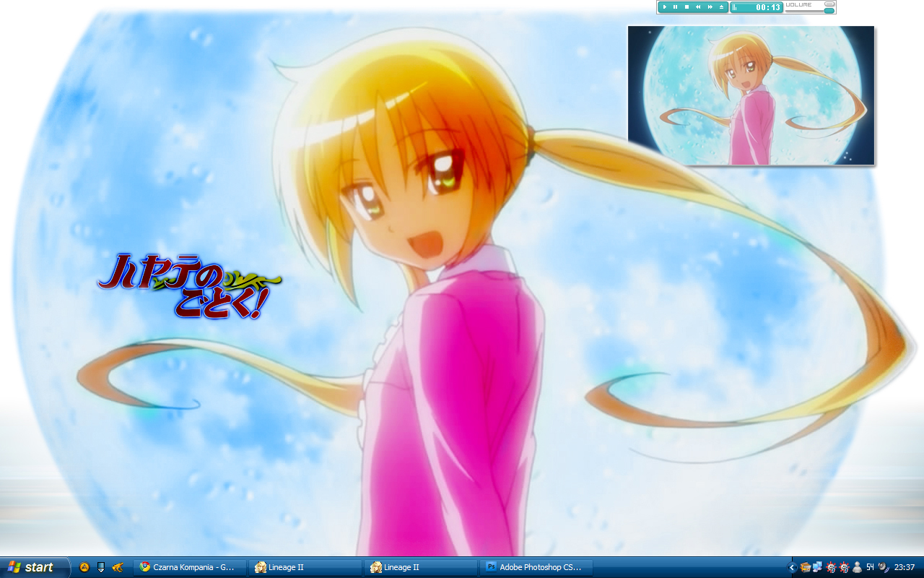This screenshot has height=578, width=924.
Task: Open the orange bird quick launch icon
Action: pos(118,567)
